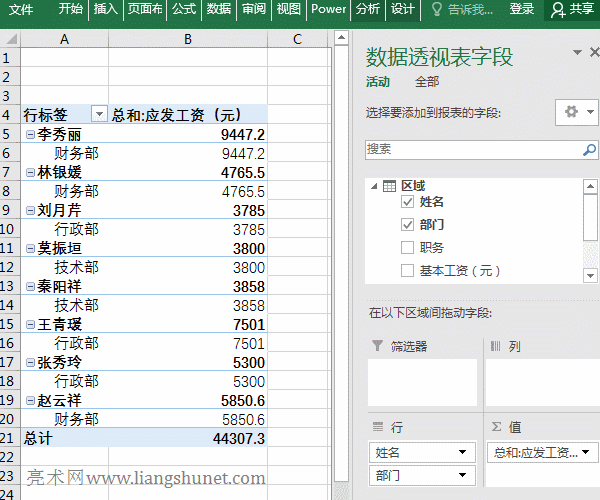This screenshot has width=600, height=500.
Task: Open the 插入 ribbon tab
Action: pos(105,9)
